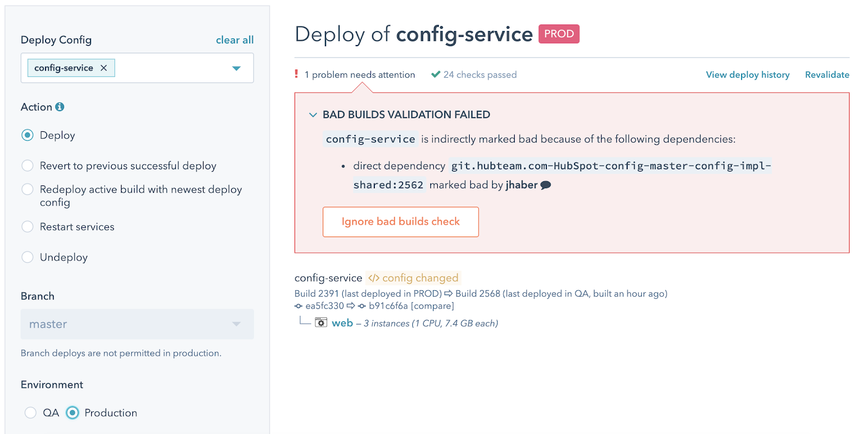Click the config-service code label in error
The height and width of the screenshot is (434, 868).
point(371,139)
